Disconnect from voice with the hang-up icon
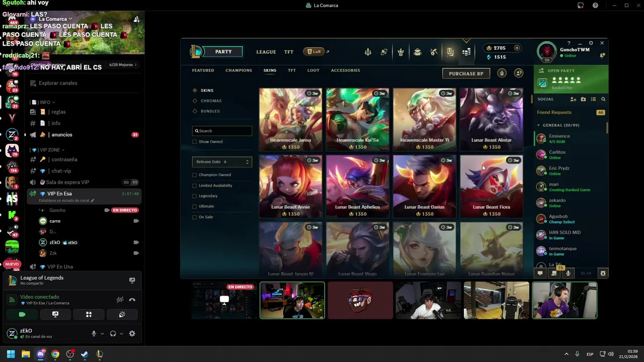Viewport: 644px width, 362px height. tap(132, 300)
